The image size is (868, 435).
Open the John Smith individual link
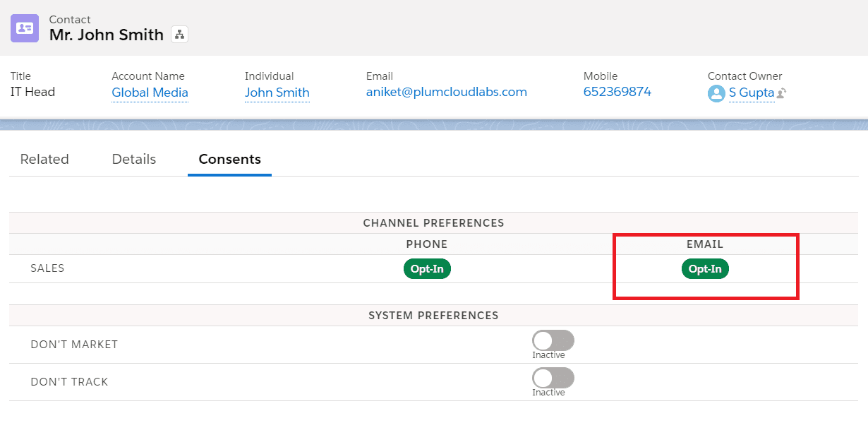click(x=277, y=93)
